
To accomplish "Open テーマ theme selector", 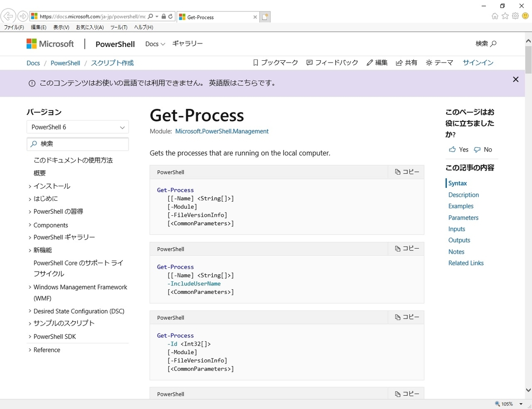I will click(439, 63).
